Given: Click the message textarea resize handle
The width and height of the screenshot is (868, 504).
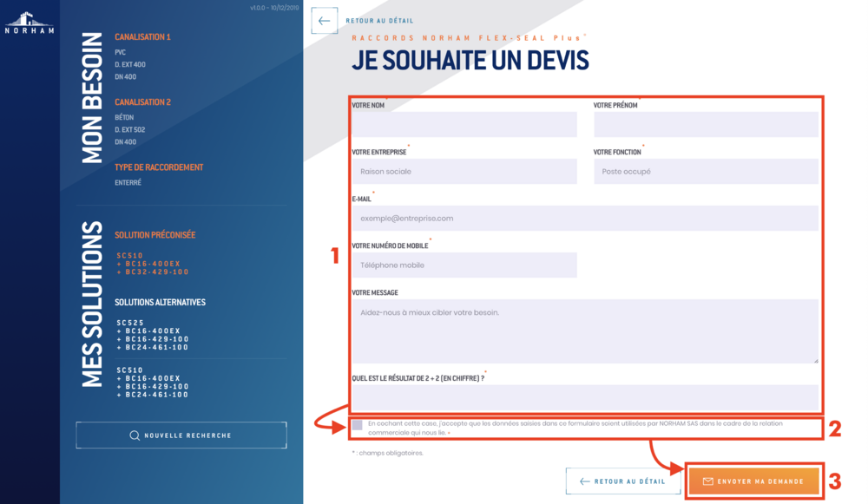Looking at the screenshot, I should 815,361.
